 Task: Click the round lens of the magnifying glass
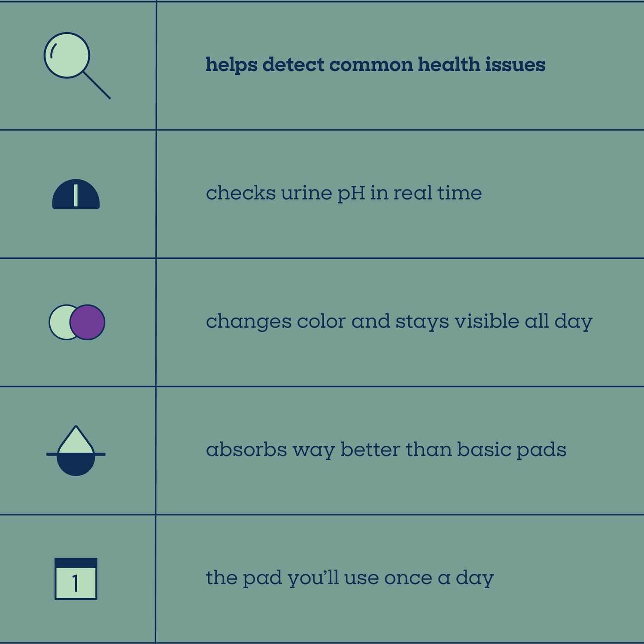67,55
